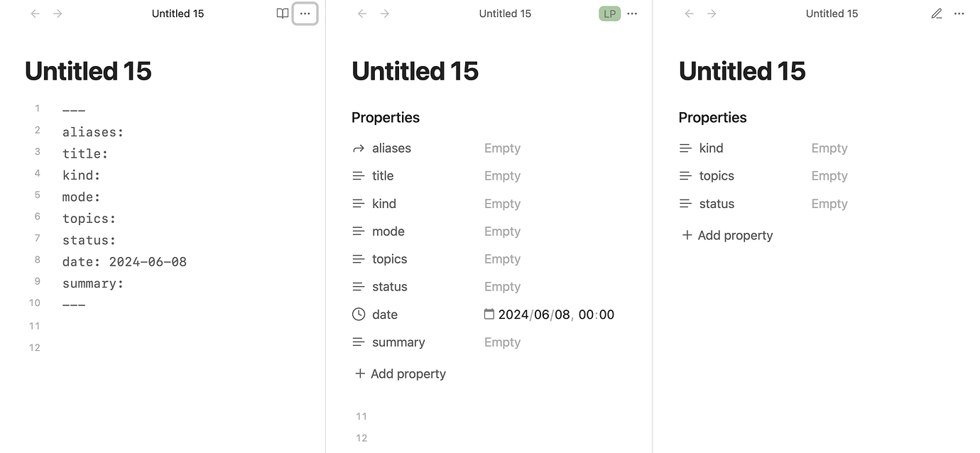Open the calendar picker for the date value
The height and width of the screenshot is (453, 980).
(x=489, y=314)
